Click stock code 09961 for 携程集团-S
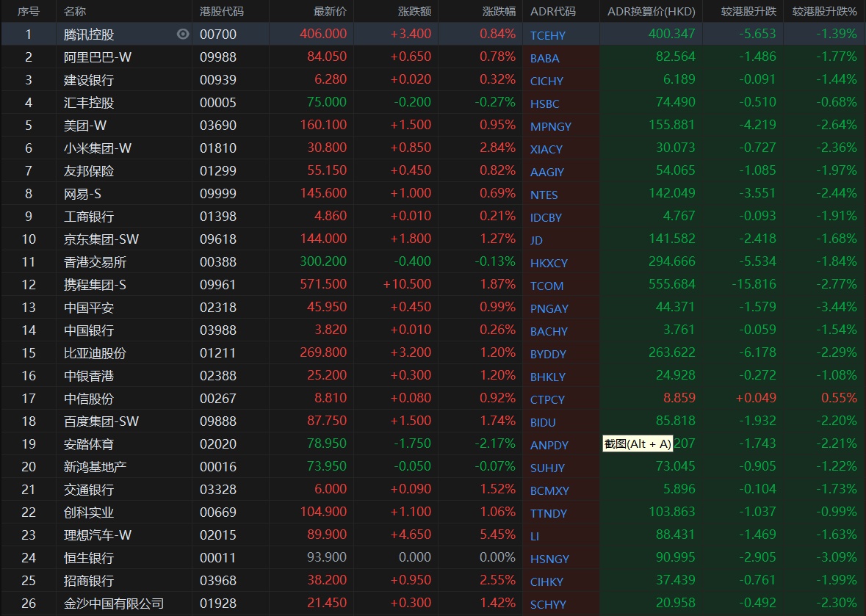This screenshot has height=616, width=866. point(218,284)
